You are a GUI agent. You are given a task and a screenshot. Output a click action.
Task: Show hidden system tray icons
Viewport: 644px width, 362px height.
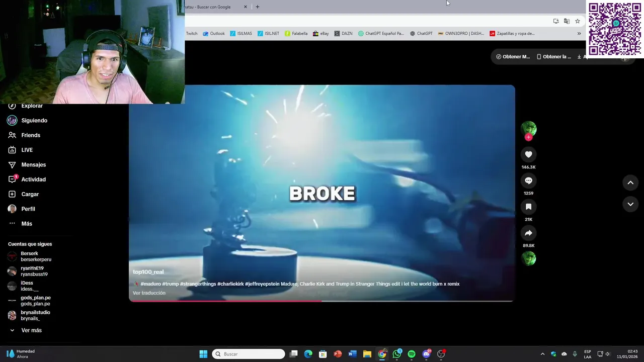(x=542, y=354)
